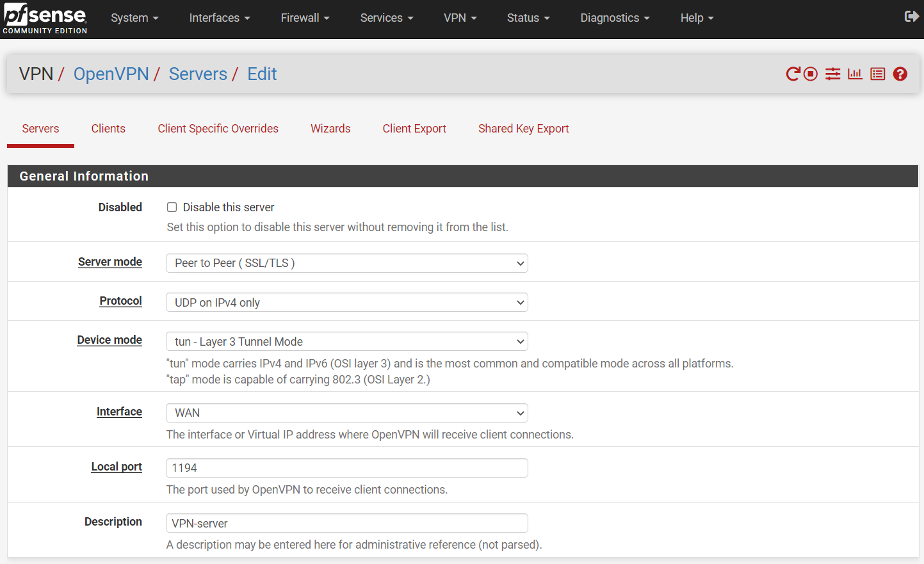The height and width of the screenshot is (564, 924).
Task: Click the pfSense Community Edition logo
Action: 45,19
